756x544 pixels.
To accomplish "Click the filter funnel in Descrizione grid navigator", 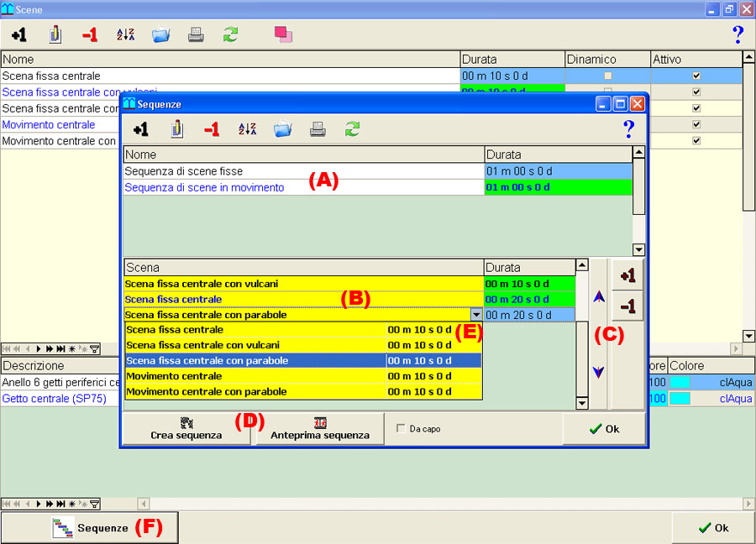I will (95, 504).
